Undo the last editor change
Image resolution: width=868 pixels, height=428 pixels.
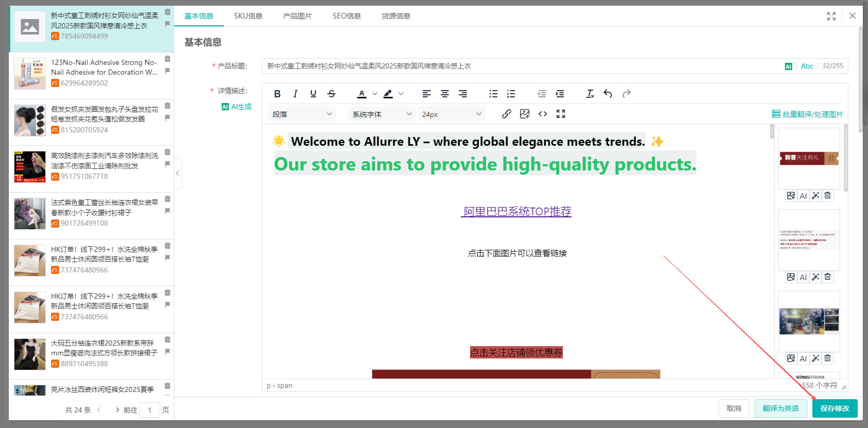(608, 94)
